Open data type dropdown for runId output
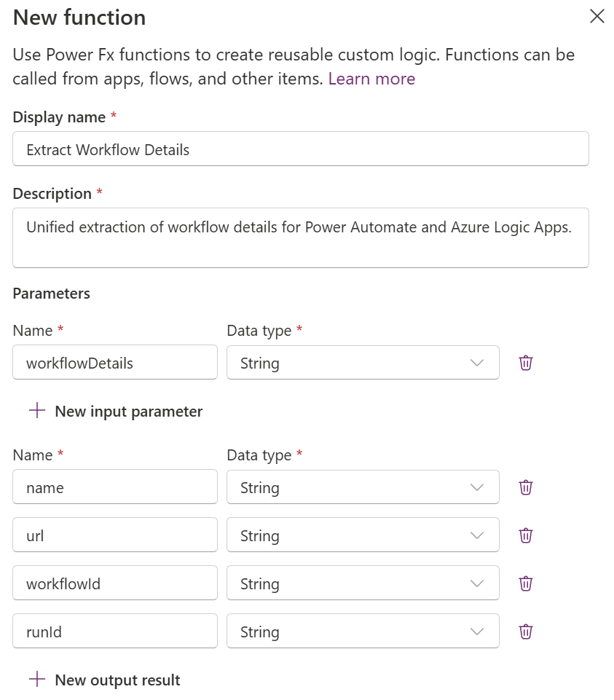The image size is (614, 700). tap(363, 632)
